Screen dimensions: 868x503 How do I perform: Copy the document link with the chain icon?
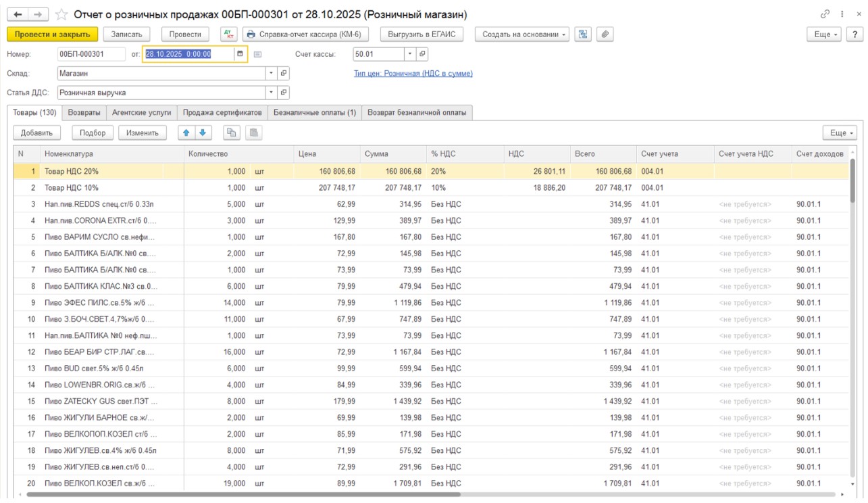(825, 14)
